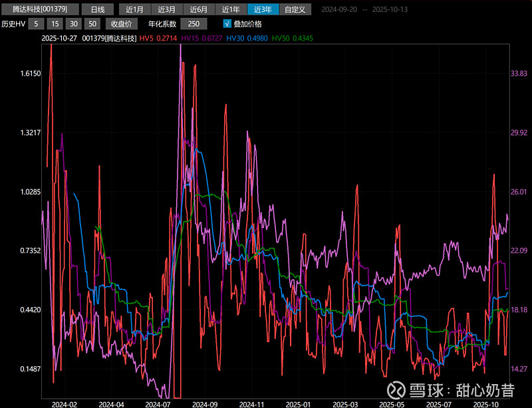This screenshot has width=532, height=408.
Task: Toggle the HV 50-day period button
Action: [x=92, y=24]
